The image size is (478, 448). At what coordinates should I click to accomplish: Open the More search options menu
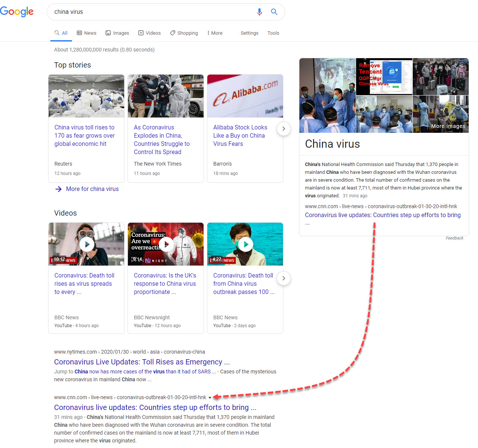(x=215, y=33)
